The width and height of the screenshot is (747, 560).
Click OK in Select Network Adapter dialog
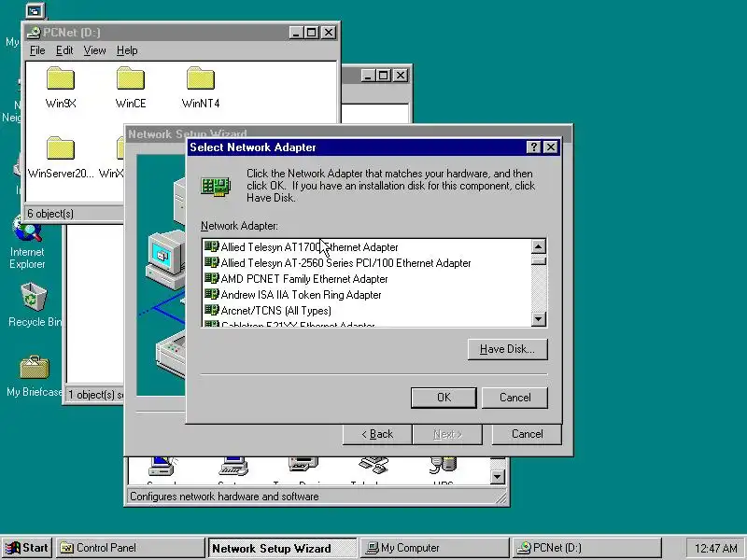(x=444, y=398)
